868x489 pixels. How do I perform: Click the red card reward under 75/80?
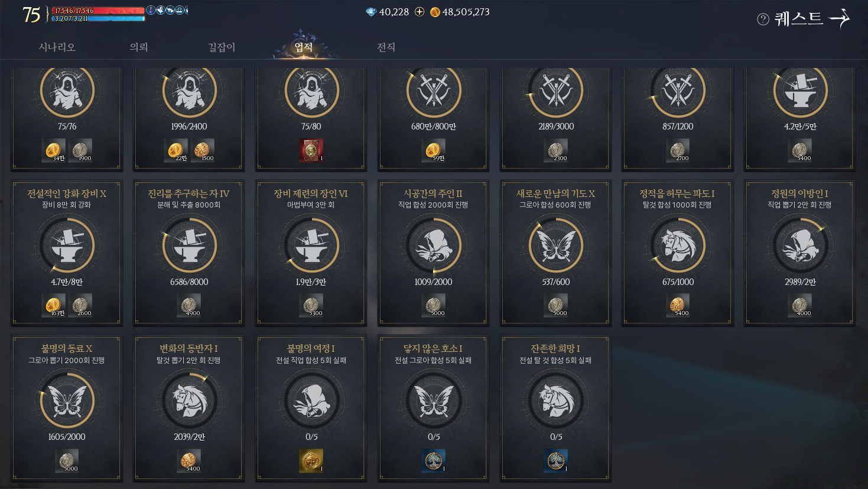311,150
